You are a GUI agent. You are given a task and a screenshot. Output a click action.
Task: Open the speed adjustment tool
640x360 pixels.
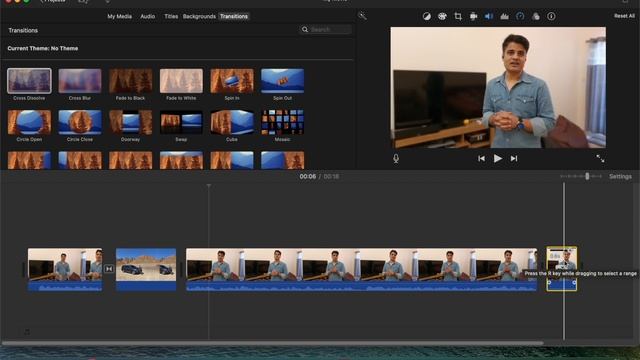click(520, 16)
